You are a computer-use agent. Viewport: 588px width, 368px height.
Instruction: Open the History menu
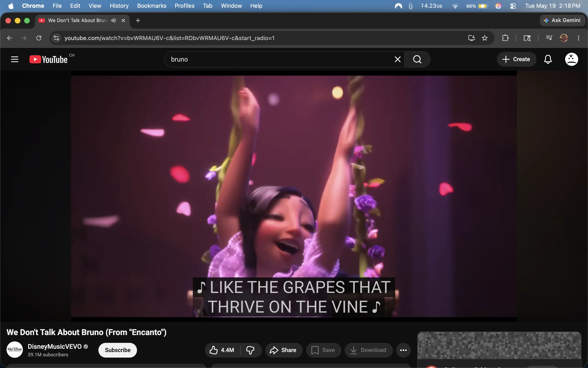click(x=119, y=6)
